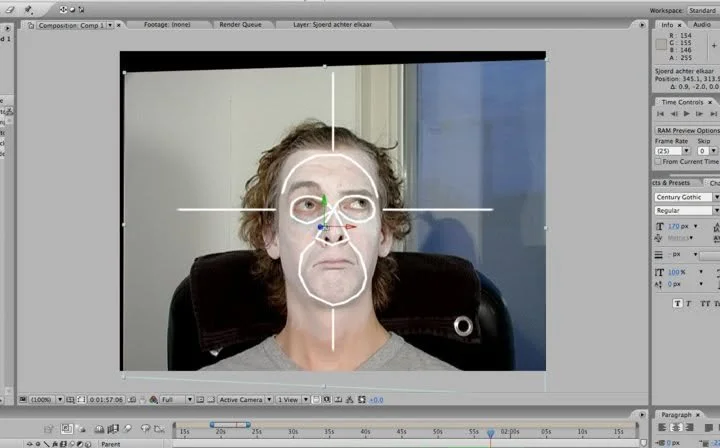Click the Comp Flowchart View icon
Image resolution: width=720 pixels, height=448 pixels.
point(349,400)
